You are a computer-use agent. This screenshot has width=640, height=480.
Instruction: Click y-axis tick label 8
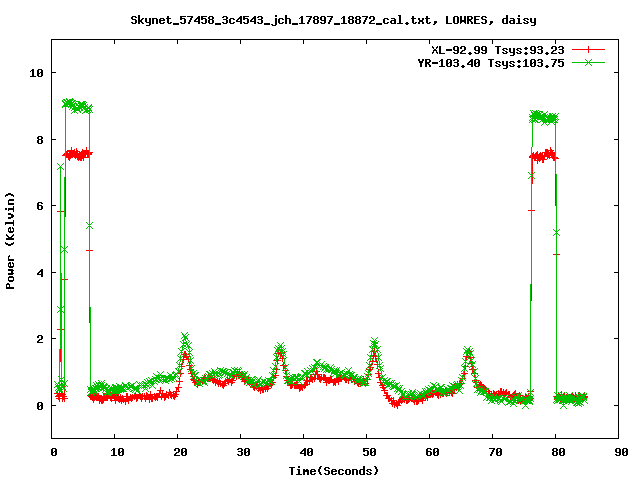tap(40, 140)
